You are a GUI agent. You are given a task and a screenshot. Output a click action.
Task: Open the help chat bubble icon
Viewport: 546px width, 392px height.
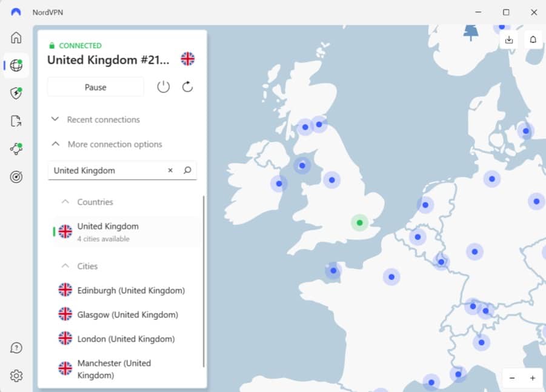click(x=16, y=348)
